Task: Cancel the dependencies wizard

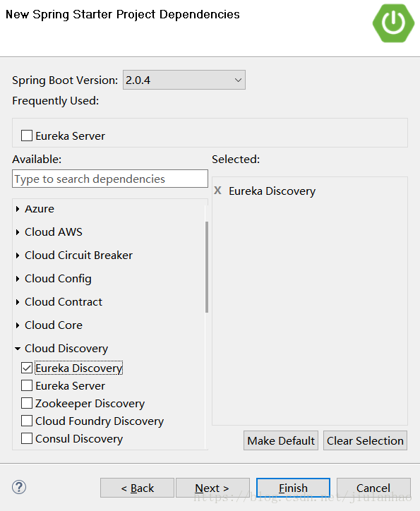Action: coord(373,488)
